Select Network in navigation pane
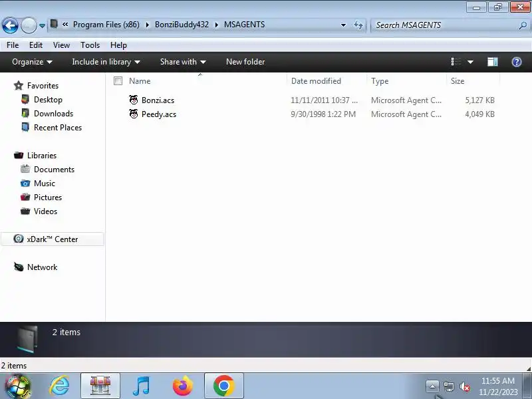The height and width of the screenshot is (399, 532). click(42, 267)
